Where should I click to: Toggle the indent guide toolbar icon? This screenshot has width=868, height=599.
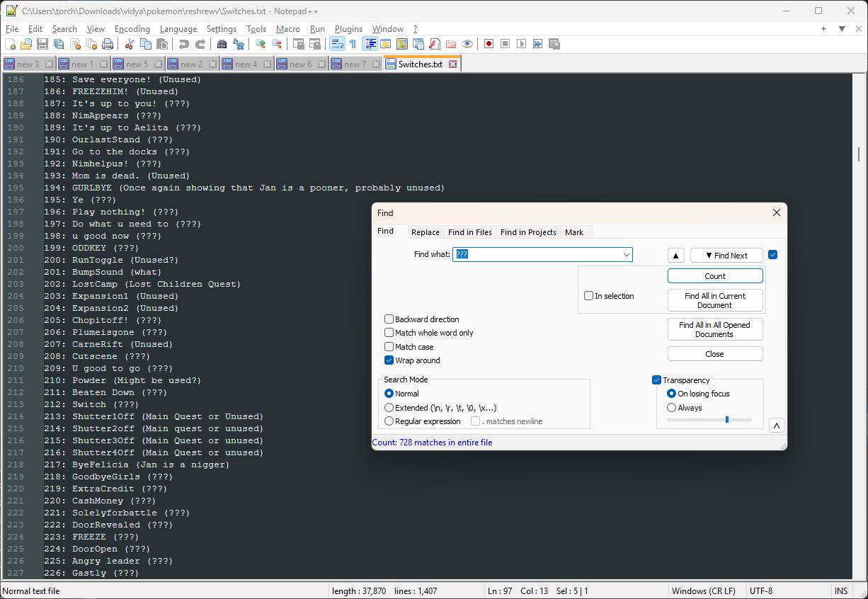[370, 44]
